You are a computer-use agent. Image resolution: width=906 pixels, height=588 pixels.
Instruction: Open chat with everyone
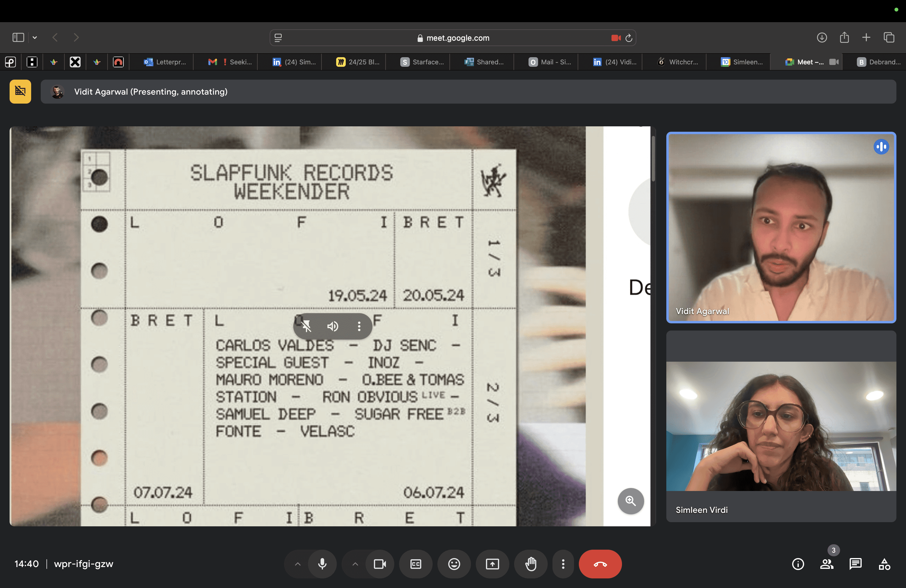[x=855, y=564]
